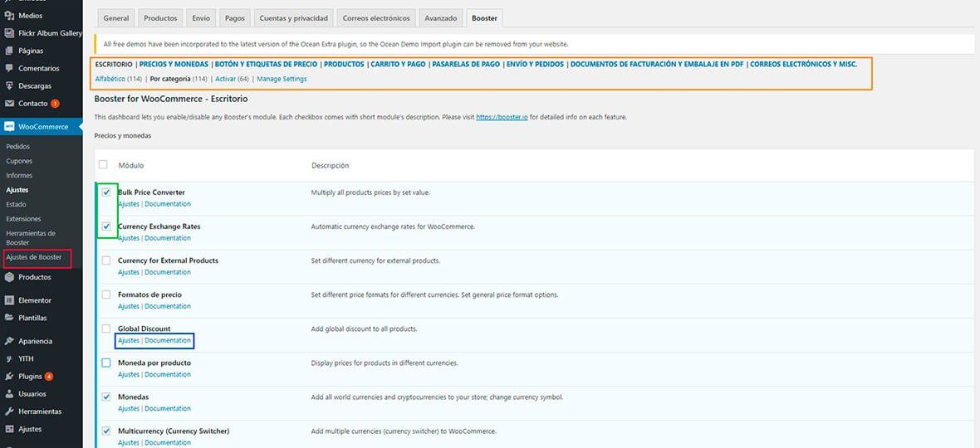The image size is (980, 448).
Task: Uncheck the Monedas module checkbox
Action: click(x=106, y=397)
